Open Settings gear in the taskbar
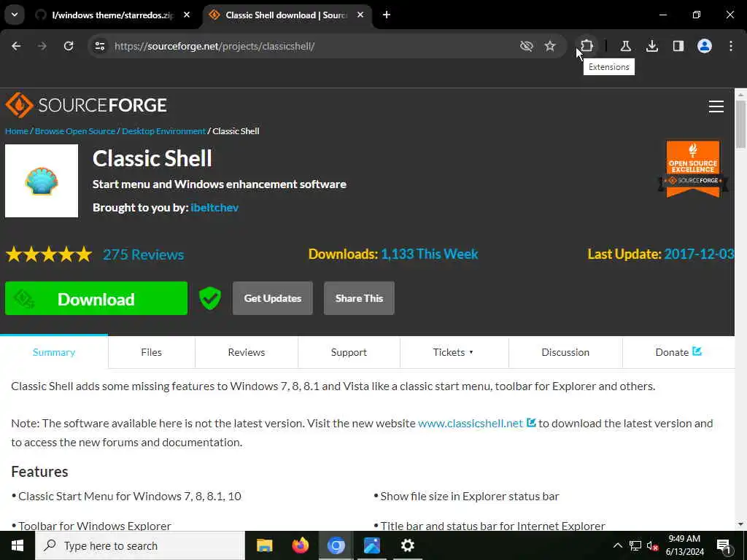 (407, 545)
